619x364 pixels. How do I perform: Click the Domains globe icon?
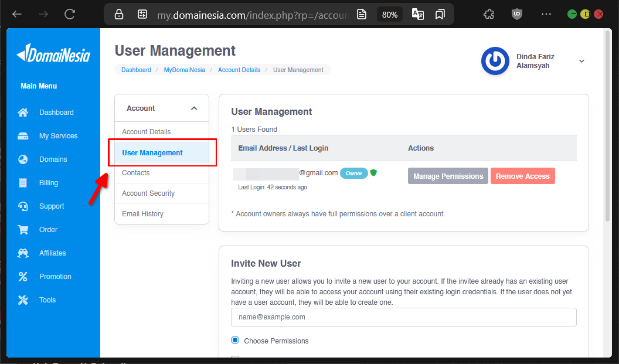click(23, 159)
